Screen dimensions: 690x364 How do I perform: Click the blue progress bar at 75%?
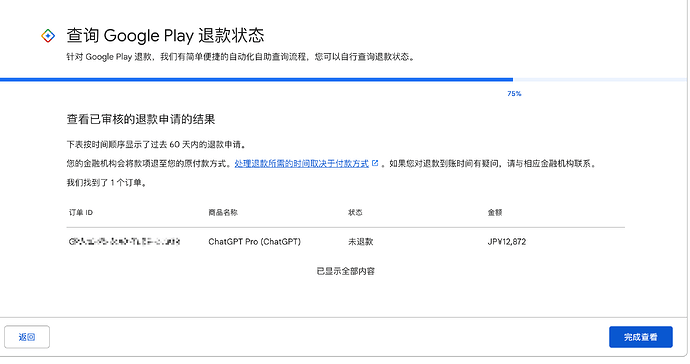click(257, 80)
